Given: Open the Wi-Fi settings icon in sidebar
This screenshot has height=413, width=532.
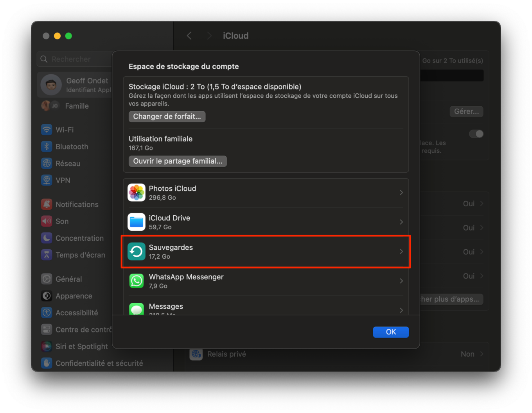Looking at the screenshot, I should click(x=47, y=129).
